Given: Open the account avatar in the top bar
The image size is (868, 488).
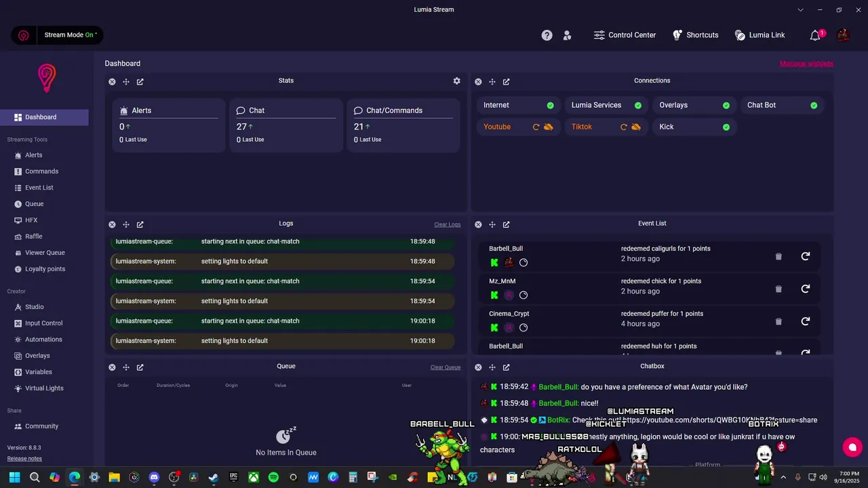Looking at the screenshot, I should [x=843, y=35].
